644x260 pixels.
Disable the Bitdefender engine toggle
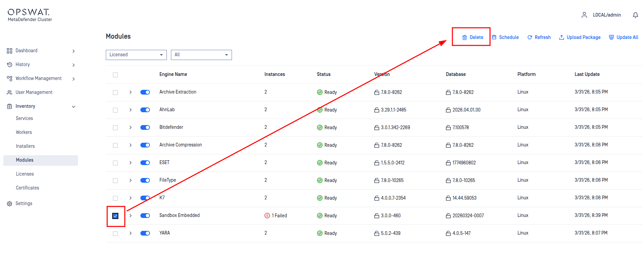click(145, 127)
